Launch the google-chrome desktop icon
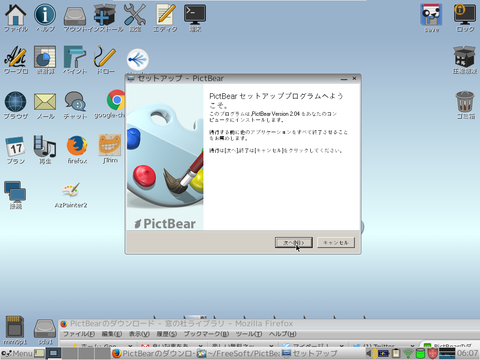Image resolution: width=480 pixels, height=360 pixels. (116, 100)
